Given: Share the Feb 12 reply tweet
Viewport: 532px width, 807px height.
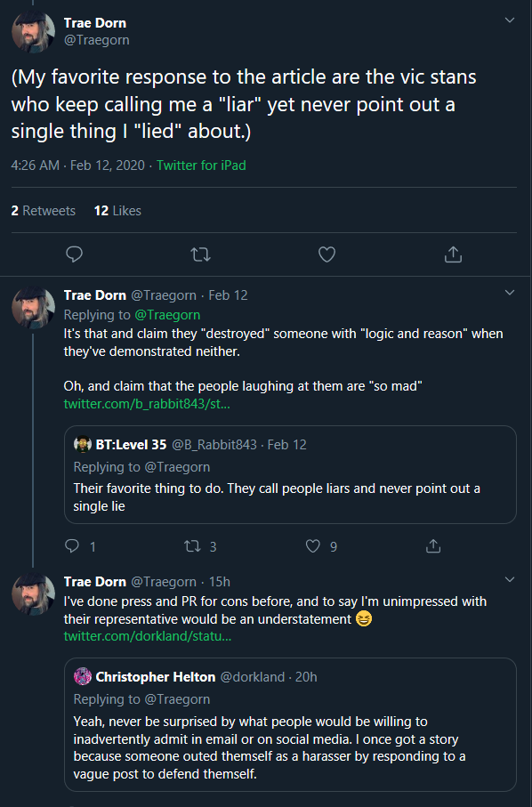Looking at the screenshot, I should tap(433, 546).
